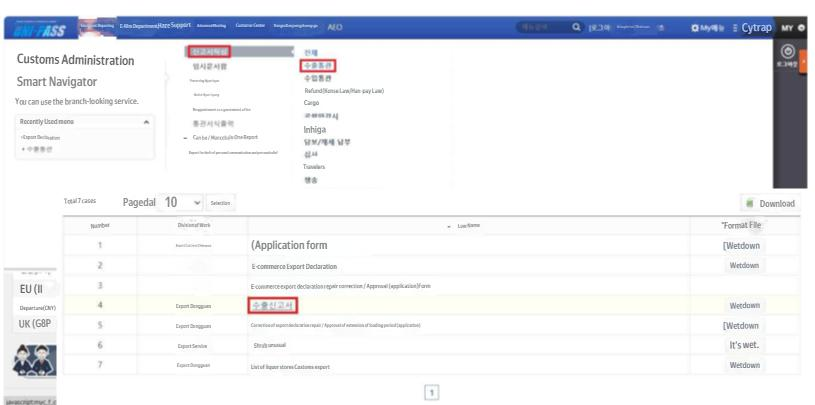Click the format file button in row 7

[x=744, y=366]
